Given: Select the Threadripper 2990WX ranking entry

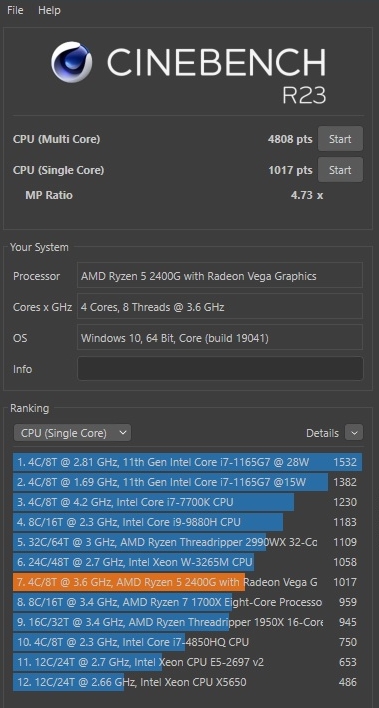Looking at the screenshot, I should pos(187,542).
